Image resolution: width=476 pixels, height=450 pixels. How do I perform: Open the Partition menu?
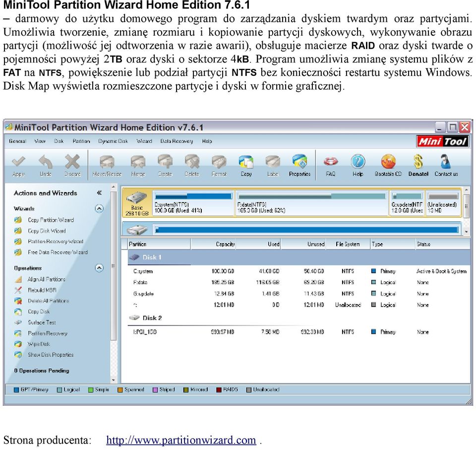pos(81,141)
